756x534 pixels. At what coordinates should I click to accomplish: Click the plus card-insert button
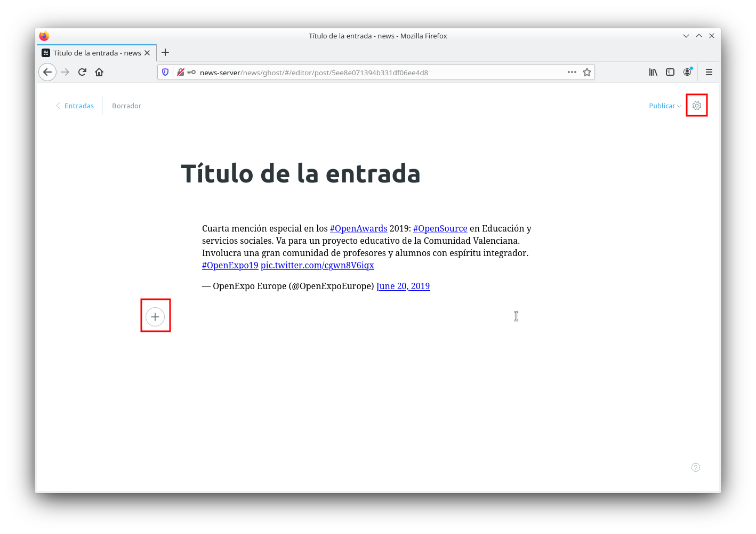[155, 317]
